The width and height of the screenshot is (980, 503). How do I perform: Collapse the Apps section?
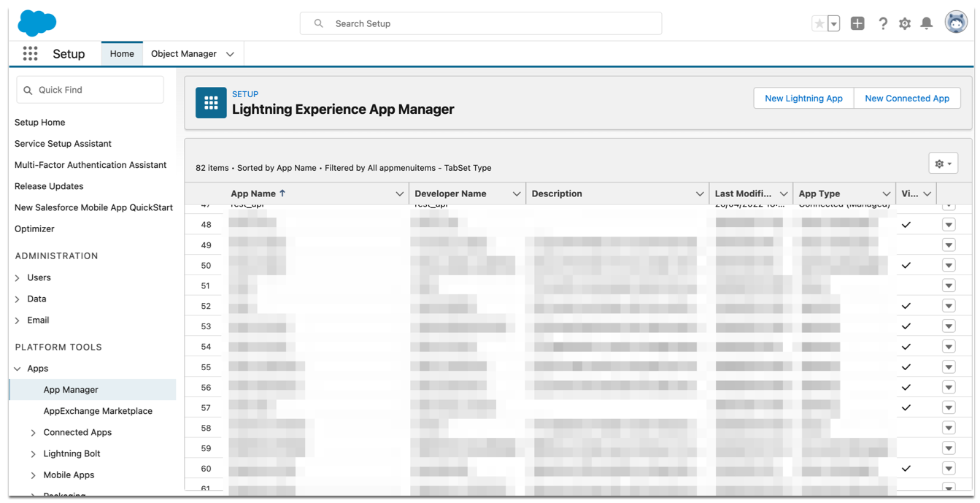coord(18,369)
